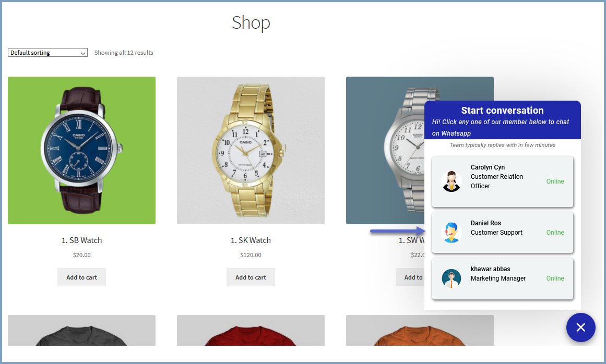Click Danial Ros headset avatar icon

tap(451, 233)
